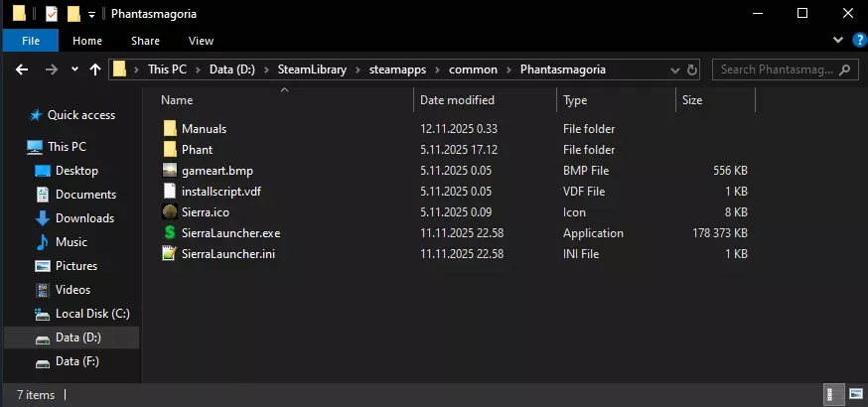Open the Manuals folder icon
This screenshot has width=868, height=407.
pos(170,129)
